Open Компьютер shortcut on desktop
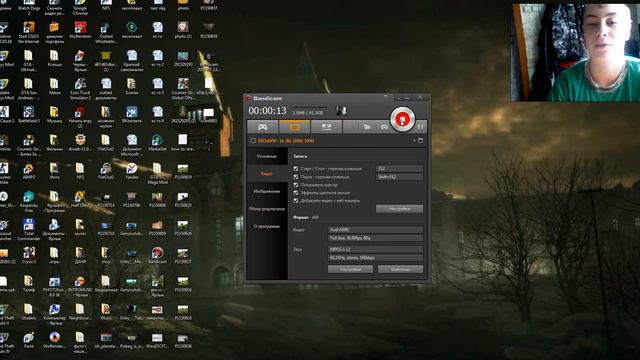The width and height of the screenshot is (640, 360). pos(54,314)
